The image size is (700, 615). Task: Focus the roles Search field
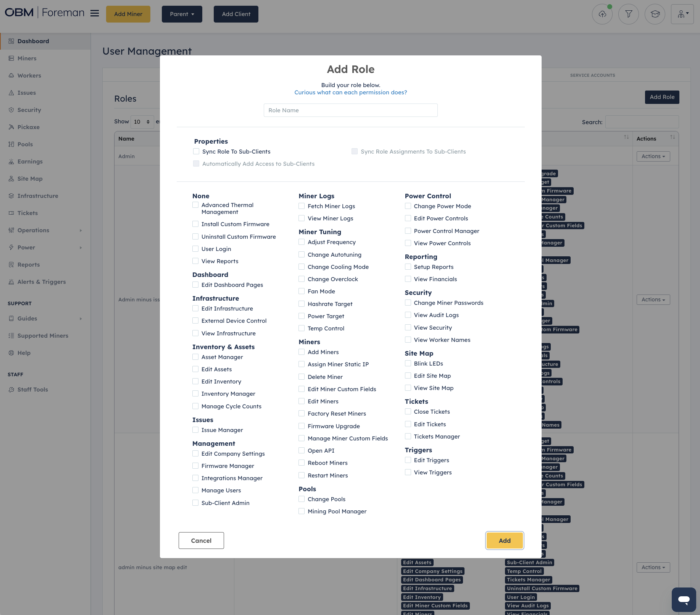click(x=642, y=122)
